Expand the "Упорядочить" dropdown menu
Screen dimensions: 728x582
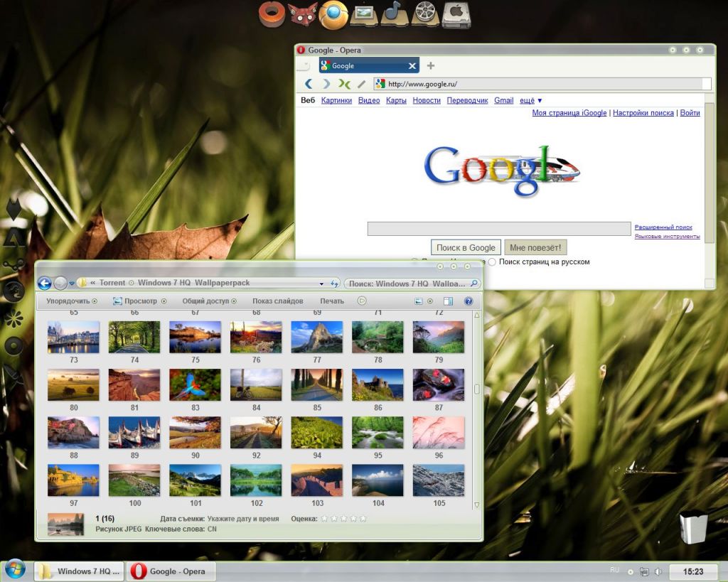coord(72,301)
